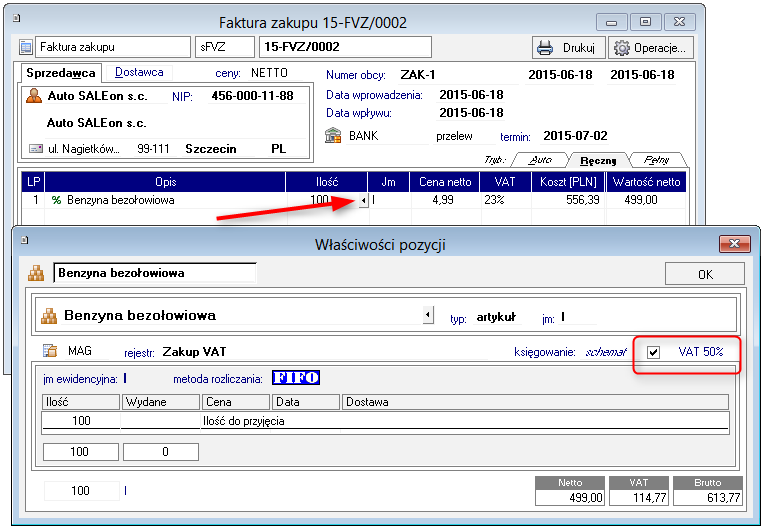Click the Koszt [PLN] column header
The height and width of the screenshot is (527, 762).
tap(568, 182)
